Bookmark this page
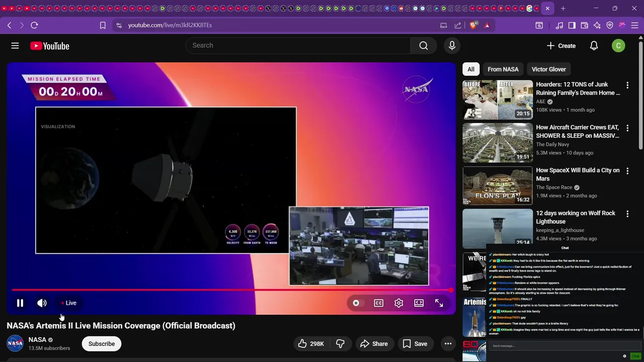The width and height of the screenshot is (644, 362). [103, 25]
